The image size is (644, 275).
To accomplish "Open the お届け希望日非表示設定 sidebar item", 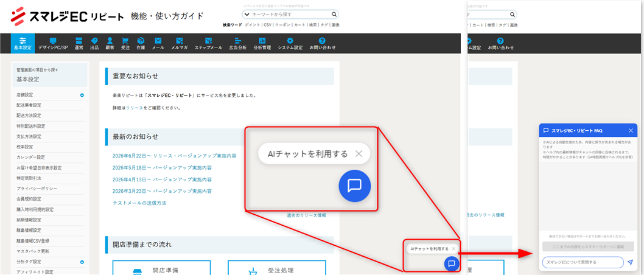I will click(50, 168).
